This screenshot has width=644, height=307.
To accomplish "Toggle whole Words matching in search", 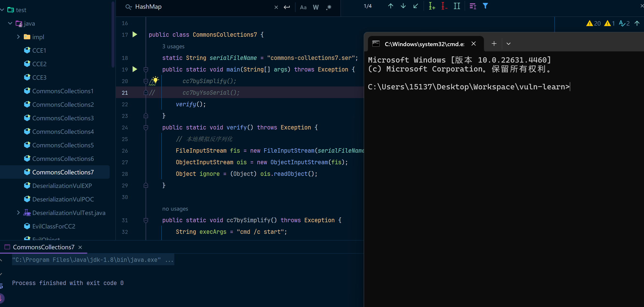I will [316, 7].
